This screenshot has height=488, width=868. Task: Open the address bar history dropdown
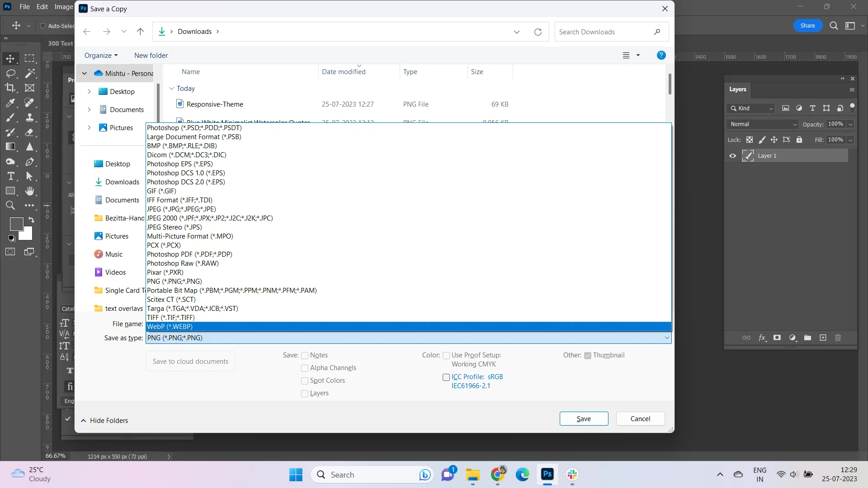click(516, 32)
